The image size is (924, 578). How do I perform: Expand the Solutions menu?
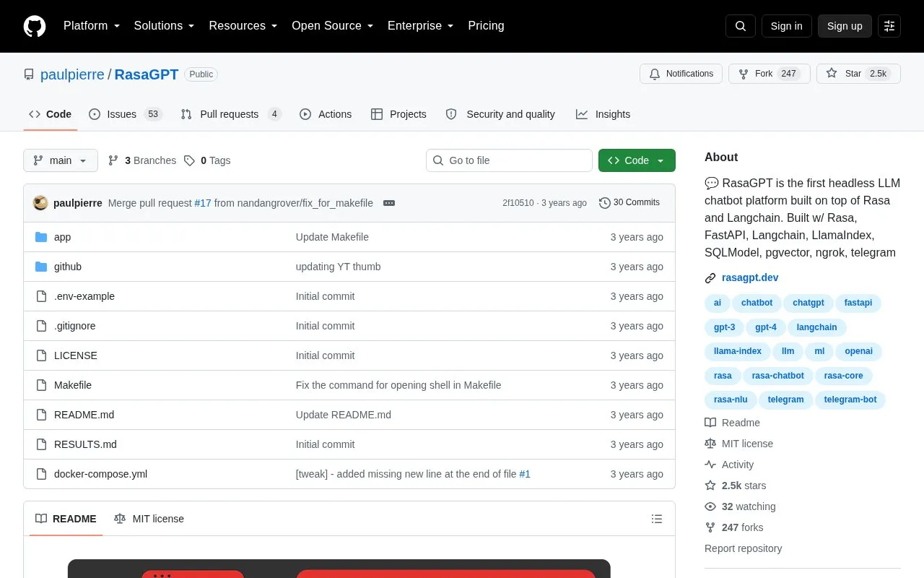coord(165,26)
